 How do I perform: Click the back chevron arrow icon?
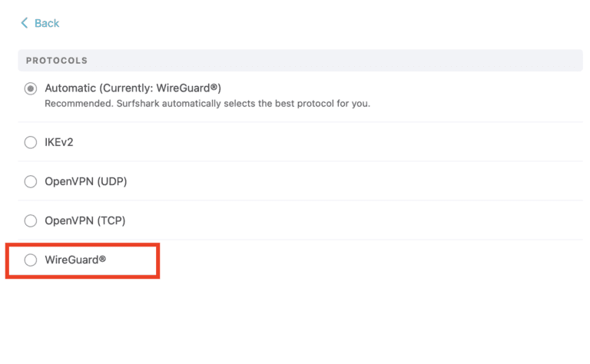pyautogui.click(x=25, y=23)
